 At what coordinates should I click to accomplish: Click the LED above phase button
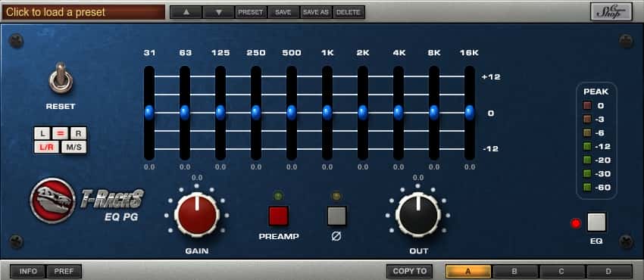tap(336, 196)
